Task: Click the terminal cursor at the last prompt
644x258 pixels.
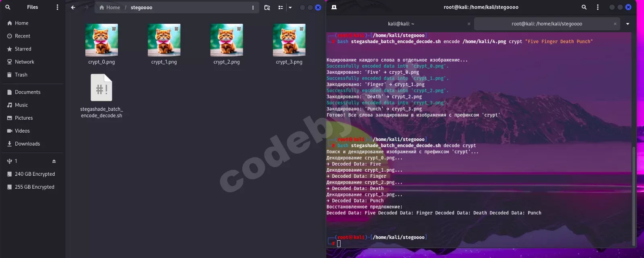Action: pyautogui.click(x=339, y=243)
